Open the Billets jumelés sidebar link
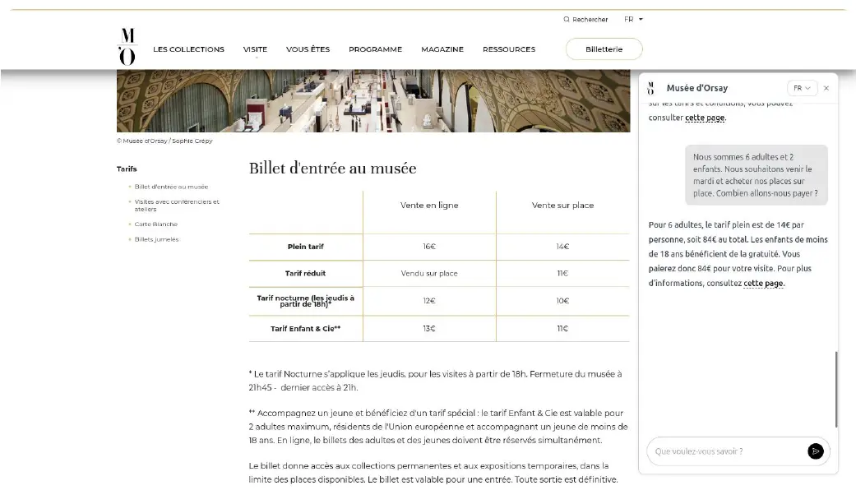 157,239
